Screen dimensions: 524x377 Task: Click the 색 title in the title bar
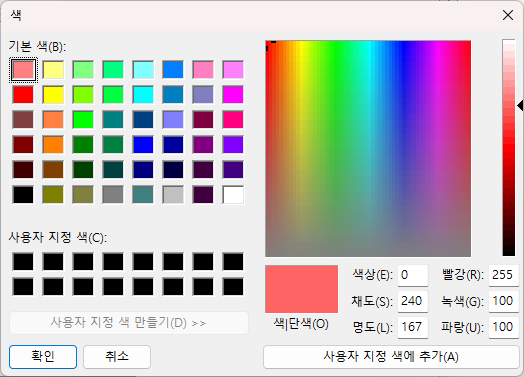(16, 15)
